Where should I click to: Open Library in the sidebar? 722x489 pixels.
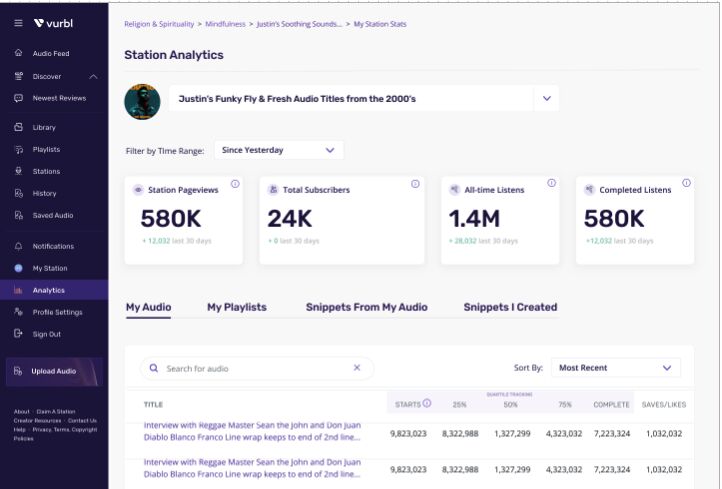coord(44,128)
